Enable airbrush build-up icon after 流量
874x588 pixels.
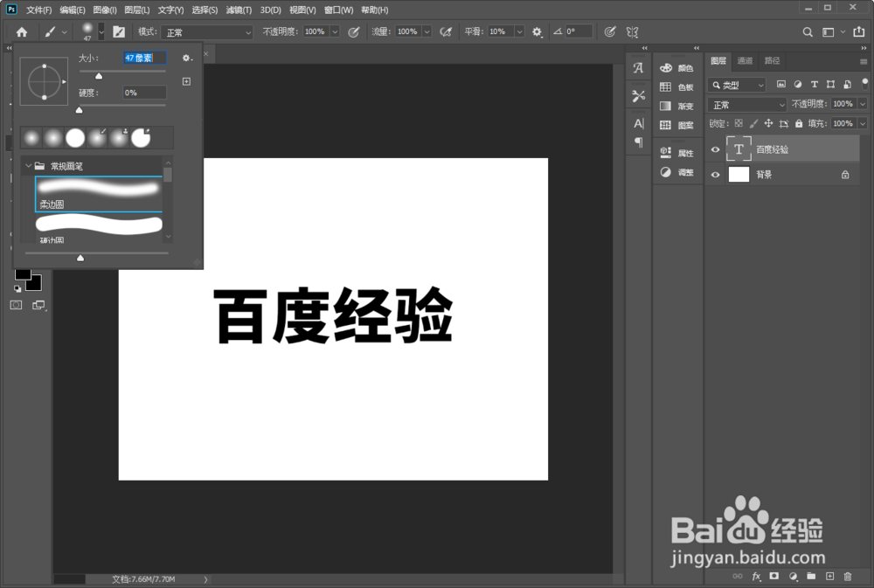[x=446, y=31]
